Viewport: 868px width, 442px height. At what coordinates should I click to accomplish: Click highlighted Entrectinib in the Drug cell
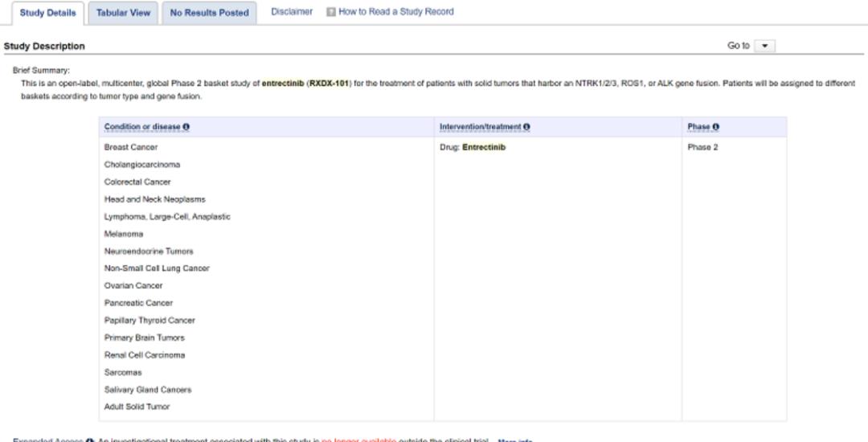[x=484, y=147]
